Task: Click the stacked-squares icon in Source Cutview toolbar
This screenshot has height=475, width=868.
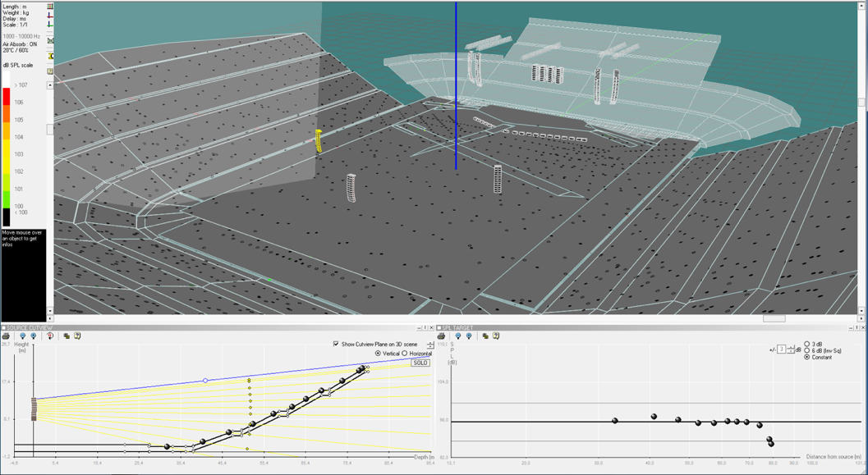Action: [x=67, y=336]
